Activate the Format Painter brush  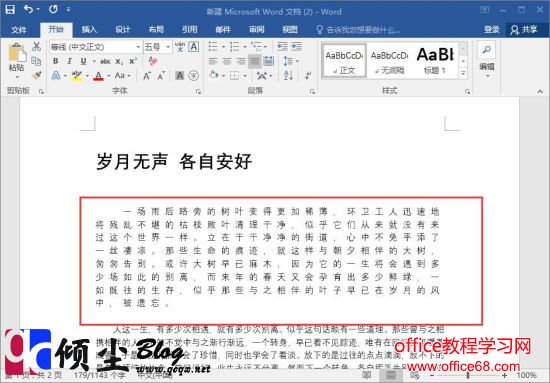pos(36,75)
